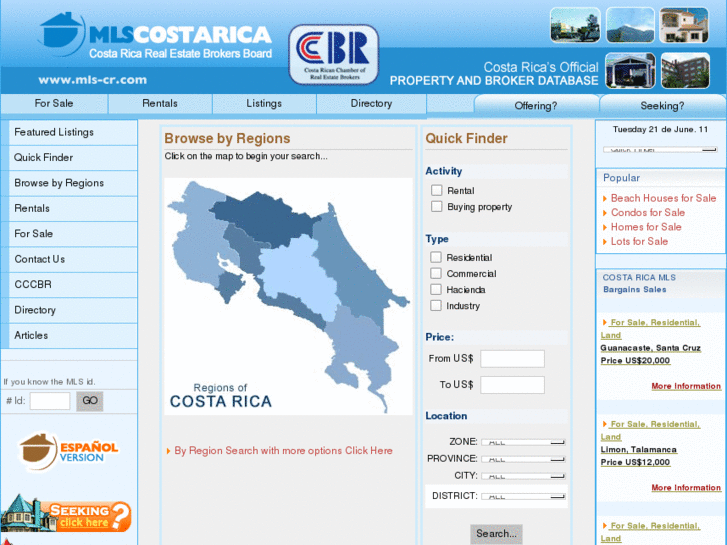Open the Español version house icon

click(37, 451)
